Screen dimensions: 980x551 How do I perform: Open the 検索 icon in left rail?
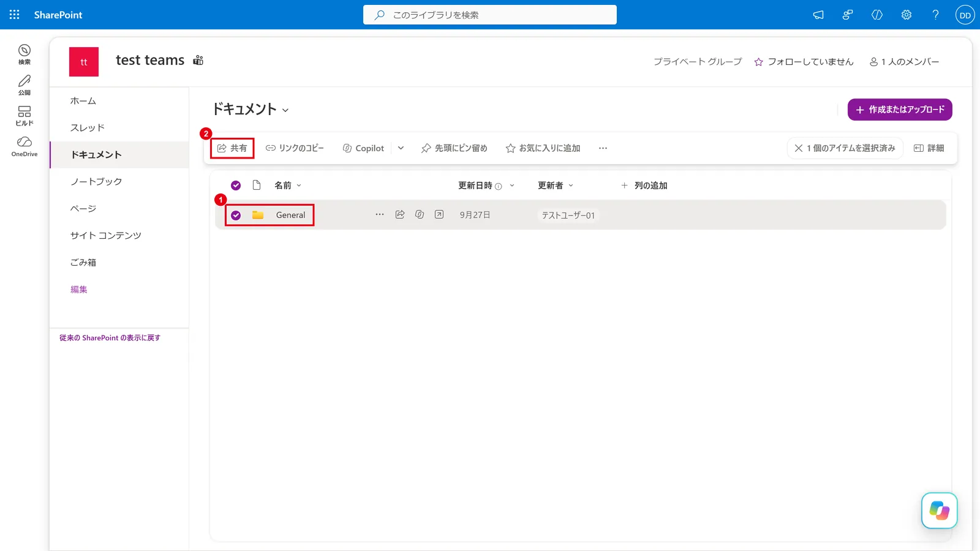(24, 54)
